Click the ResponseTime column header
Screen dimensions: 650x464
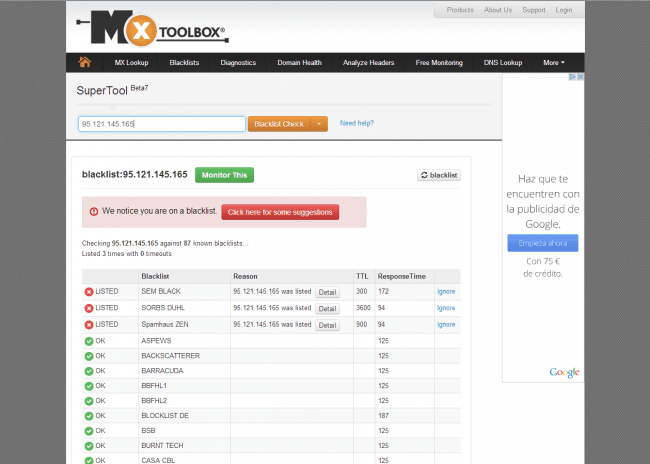402,276
